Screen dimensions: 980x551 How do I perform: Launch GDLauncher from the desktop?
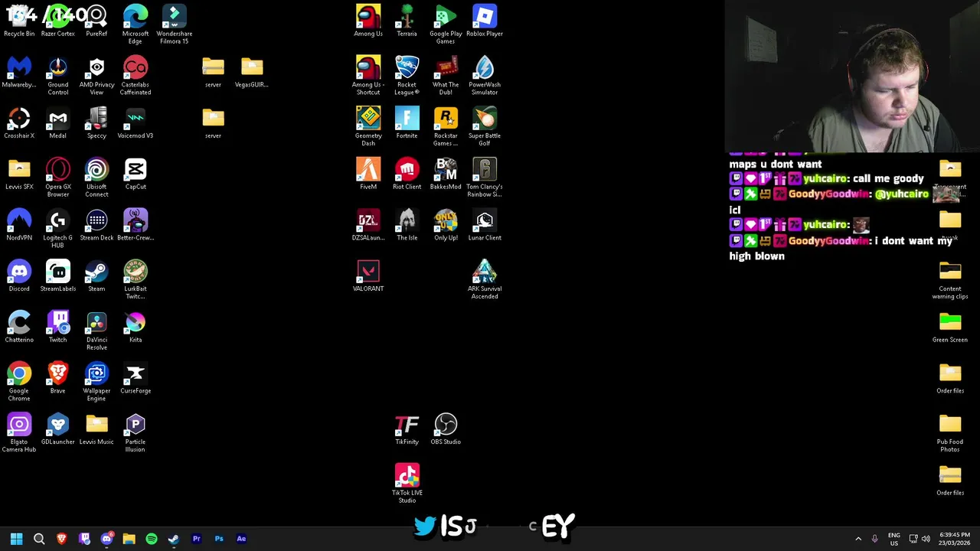click(x=57, y=430)
